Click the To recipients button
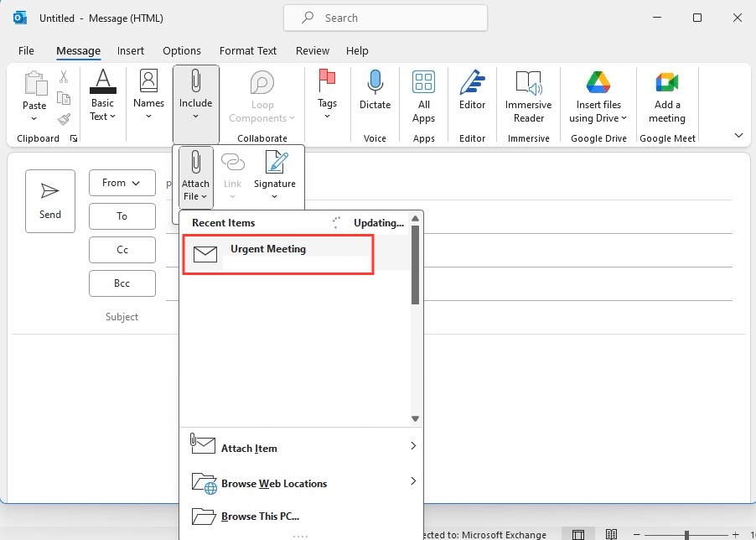The height and width of the screenshot is (540, 756). pyautogui.click(x=122, y=216)
